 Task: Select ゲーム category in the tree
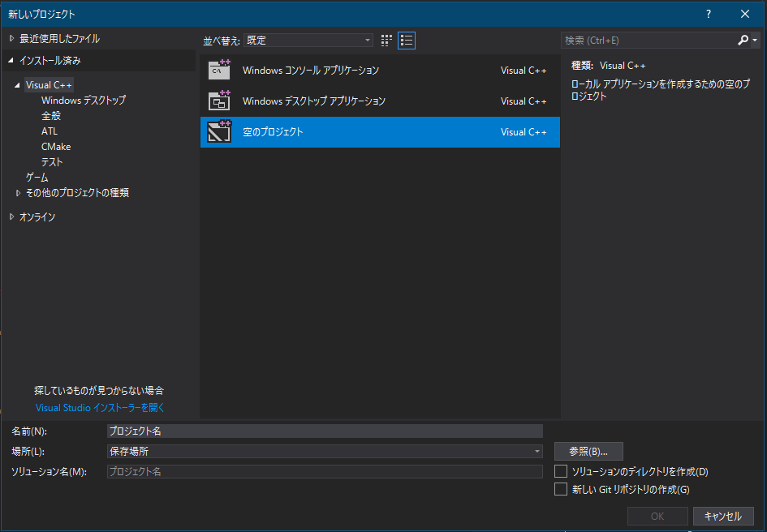click(x=37, y=178)
